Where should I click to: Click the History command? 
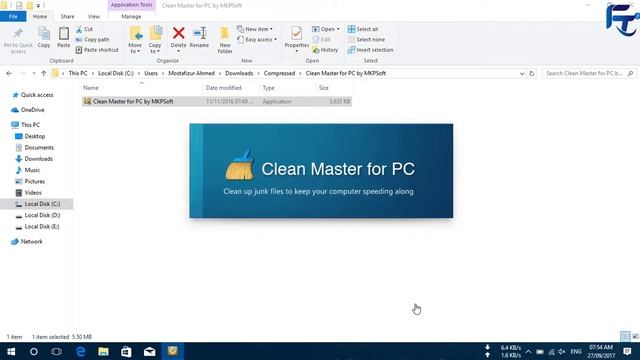click(325, 50)
